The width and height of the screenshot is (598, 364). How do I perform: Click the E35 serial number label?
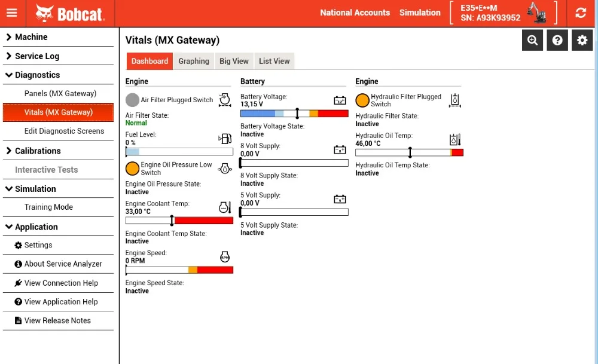click(x=490, y=13)
